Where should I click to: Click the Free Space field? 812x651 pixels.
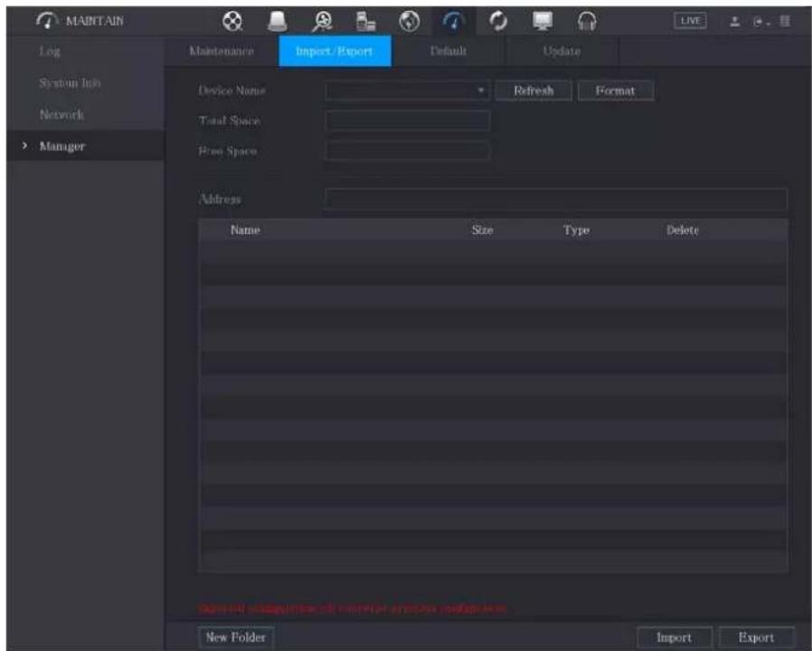coord(407,151)
